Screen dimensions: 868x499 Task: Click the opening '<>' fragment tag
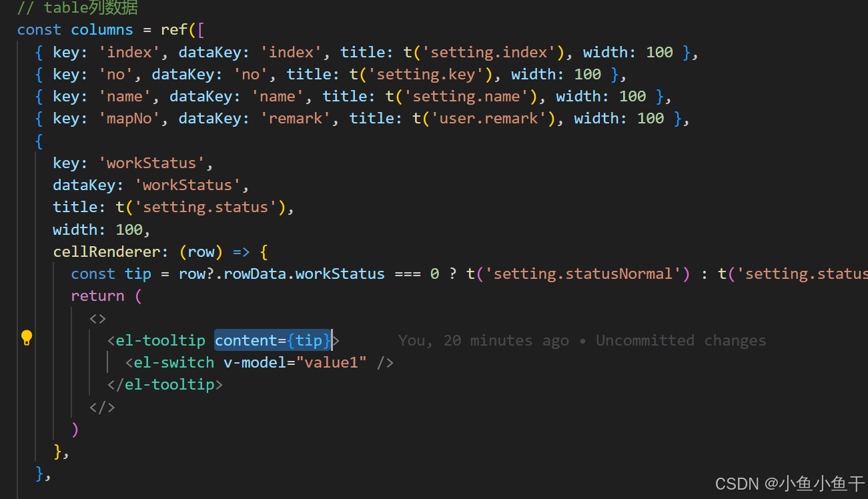[x=97, y=318]
